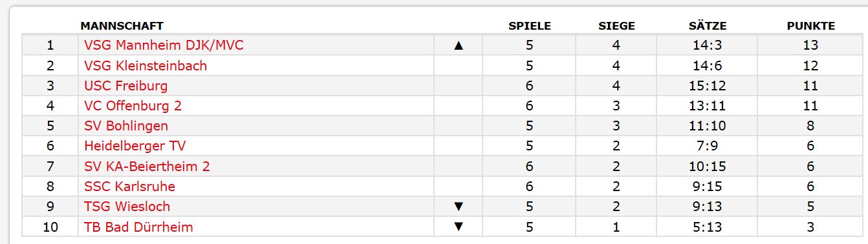Select USC Freiburg team link
The width and height of the screenshot is (868, 244).
(x=125, y=86)
